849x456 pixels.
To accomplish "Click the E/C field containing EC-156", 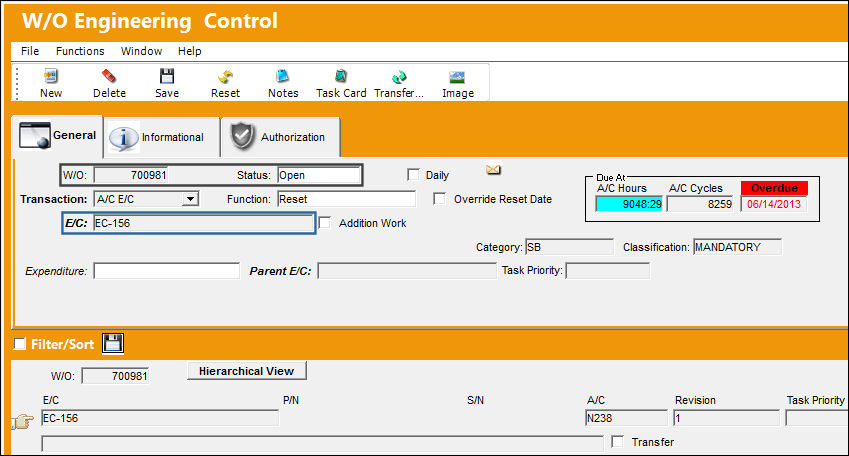I will click(204, 223).
